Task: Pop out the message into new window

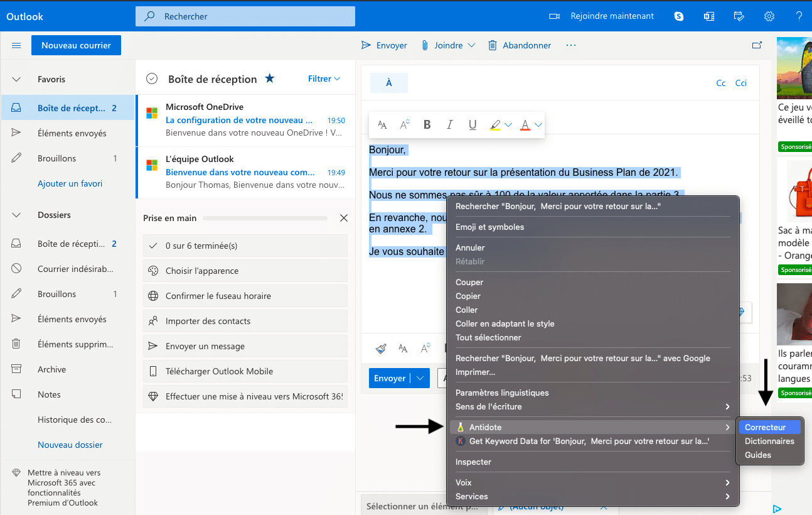Action: click(x=757, y=45)
